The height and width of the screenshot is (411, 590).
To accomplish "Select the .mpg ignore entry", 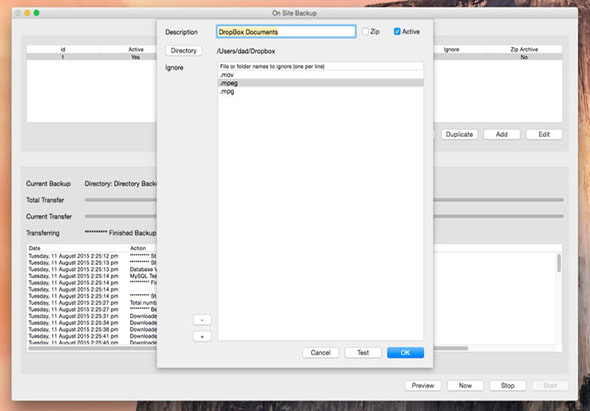I will [321, 91].
